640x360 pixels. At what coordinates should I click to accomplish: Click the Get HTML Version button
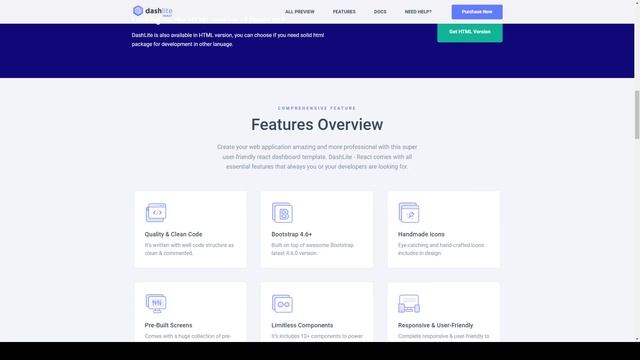tap(470, 33)
